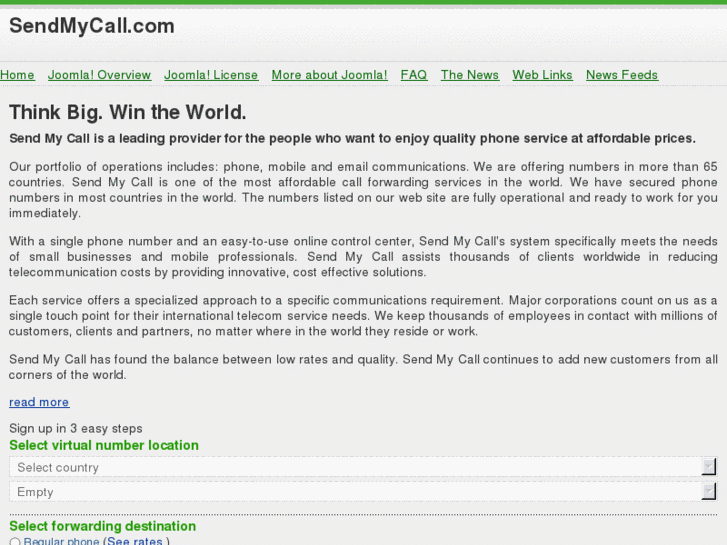
Task: Click the Sign up in 3 easy steps text
Action: pyautogui.click(x=76, y=428)
